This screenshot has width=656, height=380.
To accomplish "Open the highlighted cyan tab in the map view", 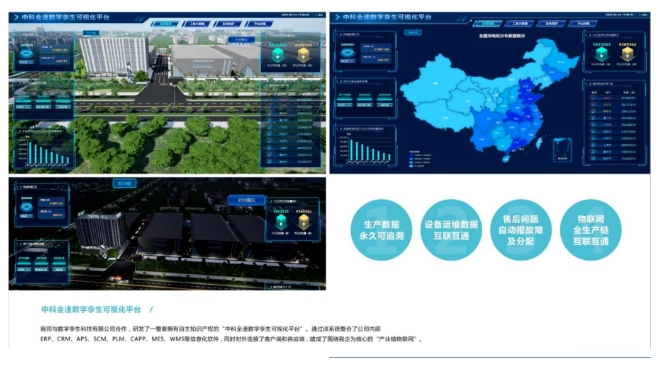I will pos(487,24).
